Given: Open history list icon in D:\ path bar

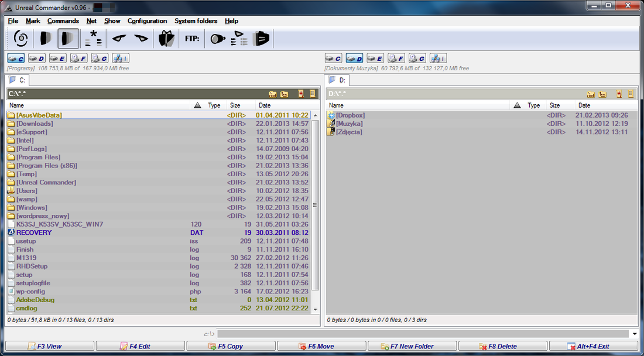Looking at the screenshot, I should pyautogui.click(x=631, y=94).
